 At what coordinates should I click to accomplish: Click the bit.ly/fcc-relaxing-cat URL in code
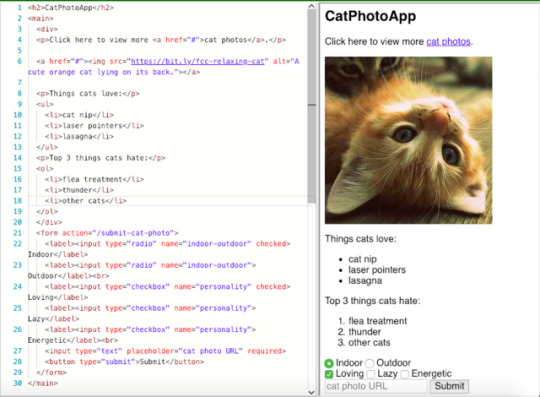pyautogui.click(x=198, y=61)
